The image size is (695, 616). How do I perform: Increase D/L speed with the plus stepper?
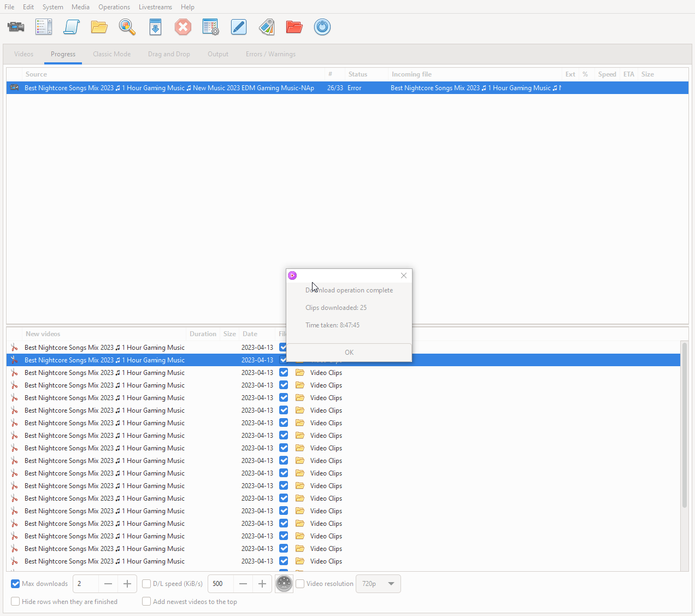pyautogui.click(x=262, y=584)
